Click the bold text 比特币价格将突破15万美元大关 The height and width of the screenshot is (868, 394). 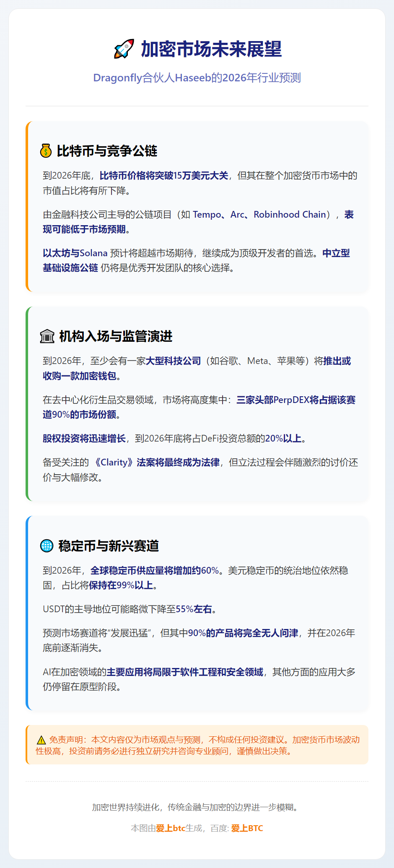tap(164, 176)
